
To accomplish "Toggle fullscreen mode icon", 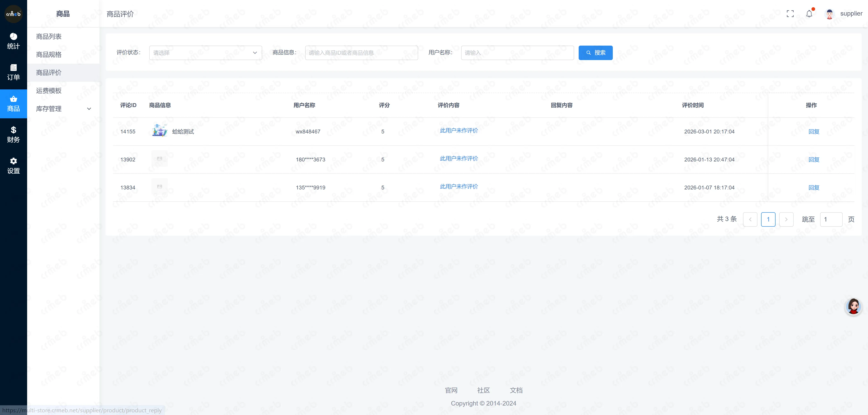I will coord(790,14).
